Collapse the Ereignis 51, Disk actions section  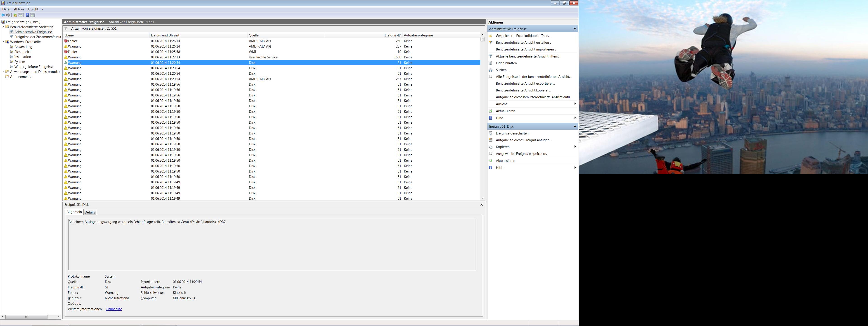pyautogui.click(x=575, y=126)
